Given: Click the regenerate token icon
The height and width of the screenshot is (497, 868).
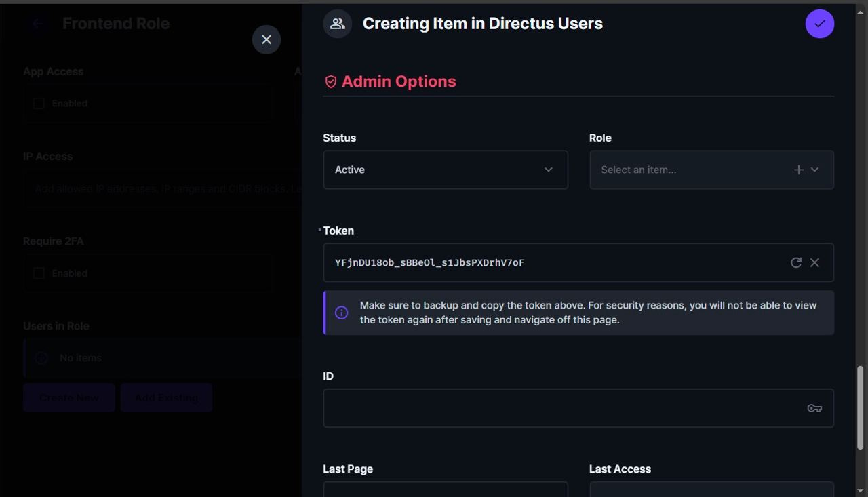Looking at the screenshot, I should click(796, 262).
